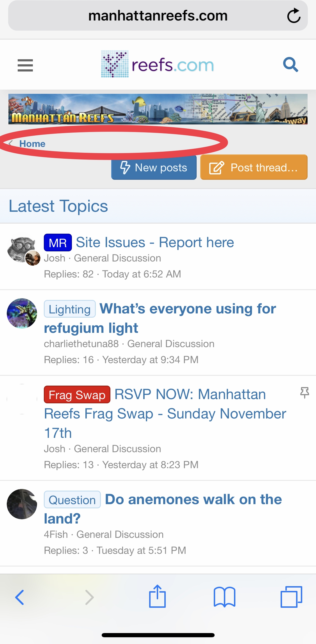
Task: Show open Safari tabs
Action: [x=291, y=597]
